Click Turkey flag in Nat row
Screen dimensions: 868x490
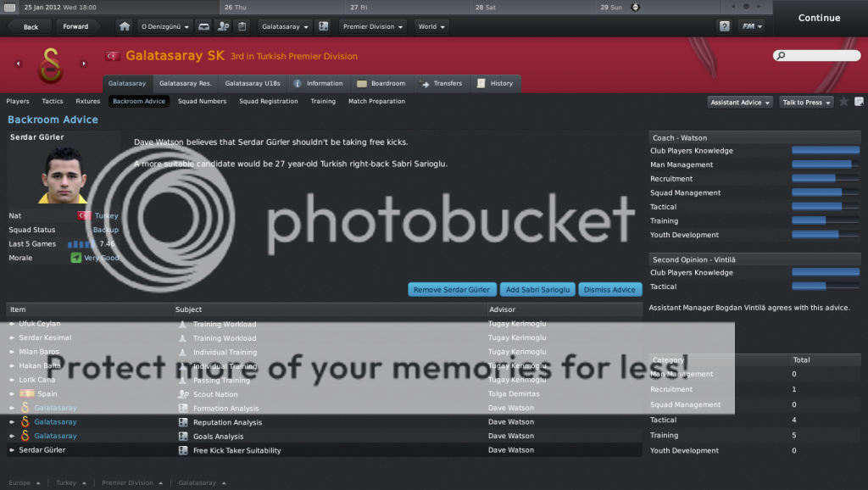[84, 215]
